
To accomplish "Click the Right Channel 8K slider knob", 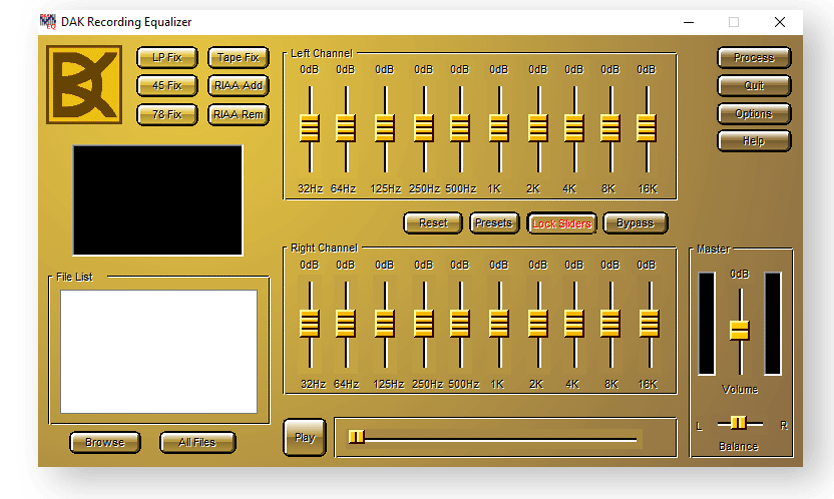I will pyautogui.click(x=610, y=323).
